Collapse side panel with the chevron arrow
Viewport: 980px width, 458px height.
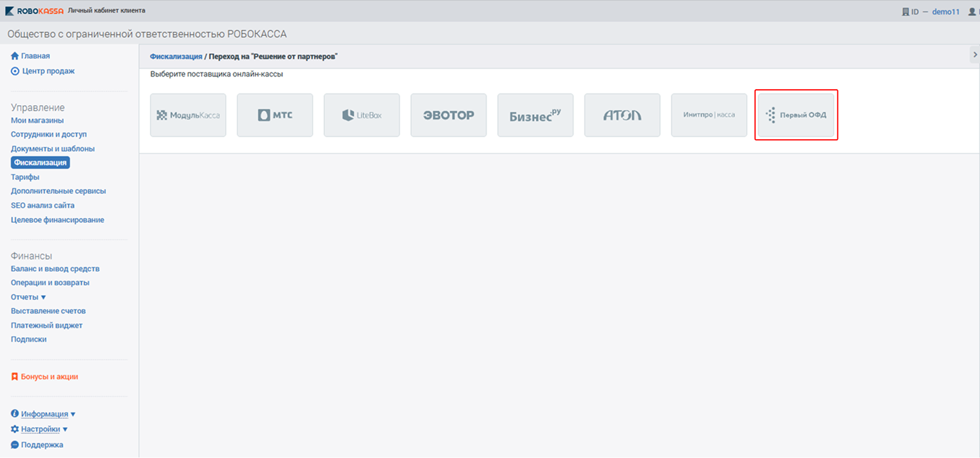pos(975,55)
